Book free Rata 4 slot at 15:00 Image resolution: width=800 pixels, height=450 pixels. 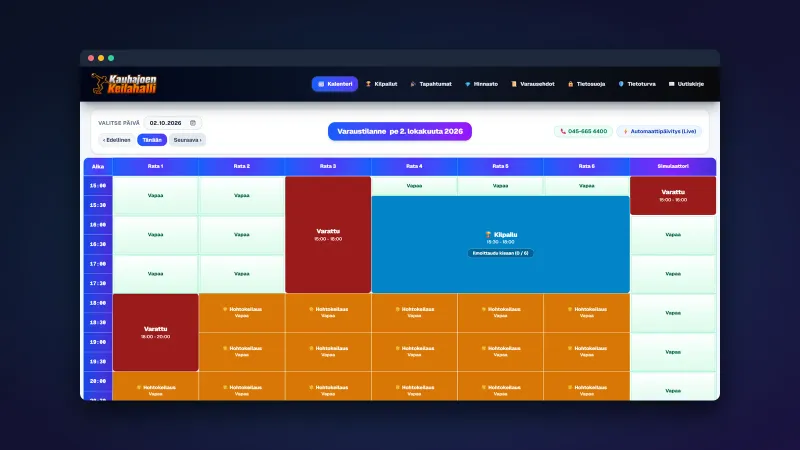point(414,186)
